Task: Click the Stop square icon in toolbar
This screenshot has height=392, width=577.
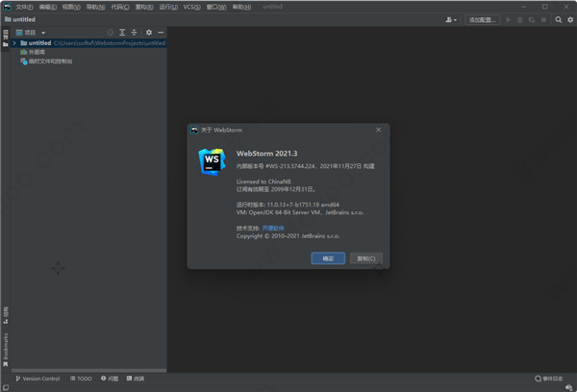Action: click(543, 20)
